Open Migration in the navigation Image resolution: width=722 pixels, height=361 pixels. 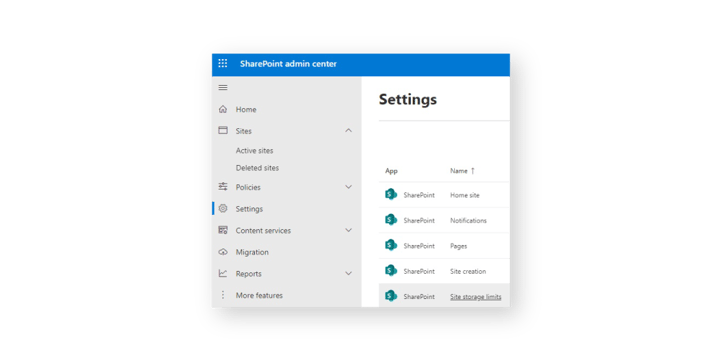pos(252,252)
